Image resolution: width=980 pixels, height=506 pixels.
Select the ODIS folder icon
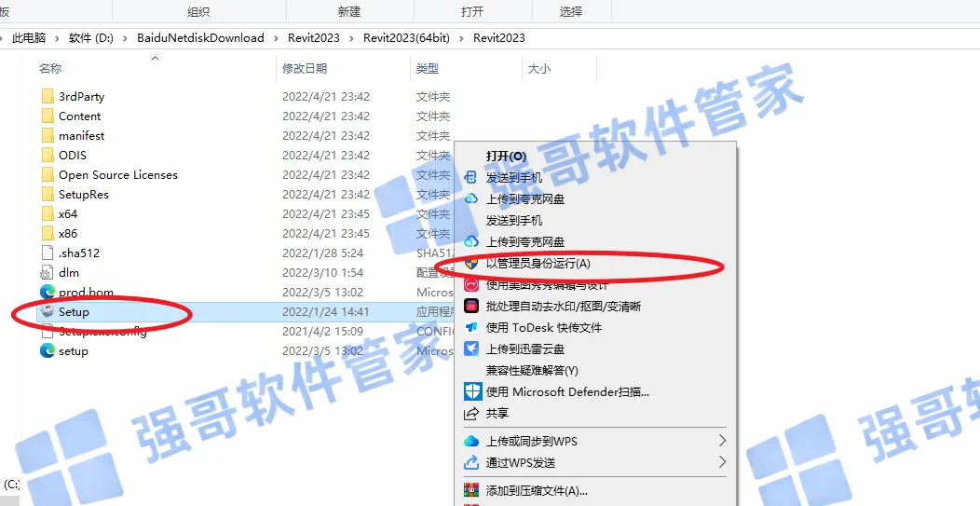click(x=48, y=155)
